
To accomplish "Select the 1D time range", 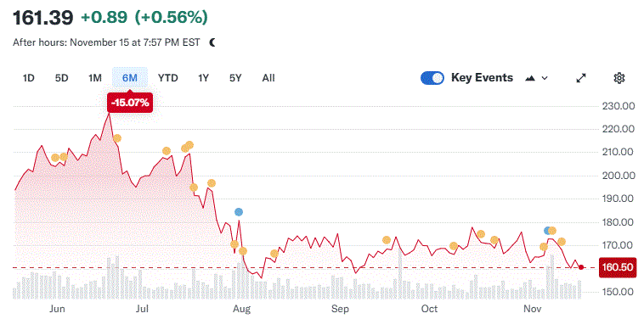I will pyautogui.click(x=28, y=78).
